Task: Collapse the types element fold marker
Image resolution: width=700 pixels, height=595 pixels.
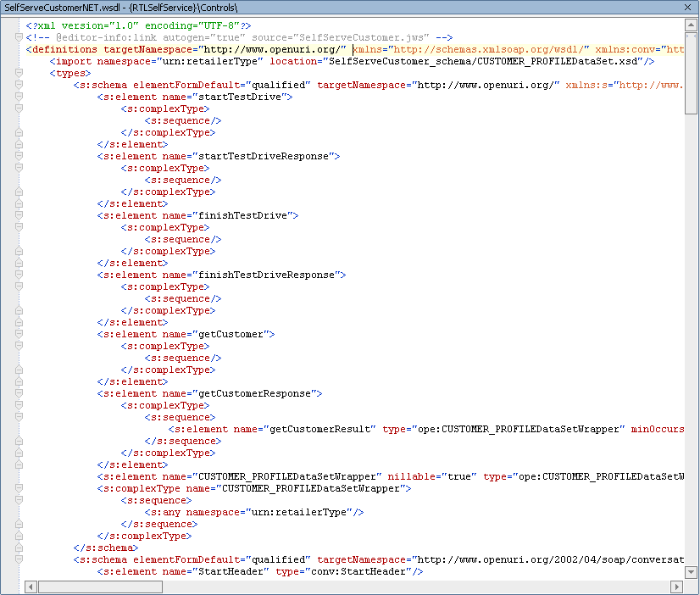Action: pyautogui.click(x=19, y=73)
